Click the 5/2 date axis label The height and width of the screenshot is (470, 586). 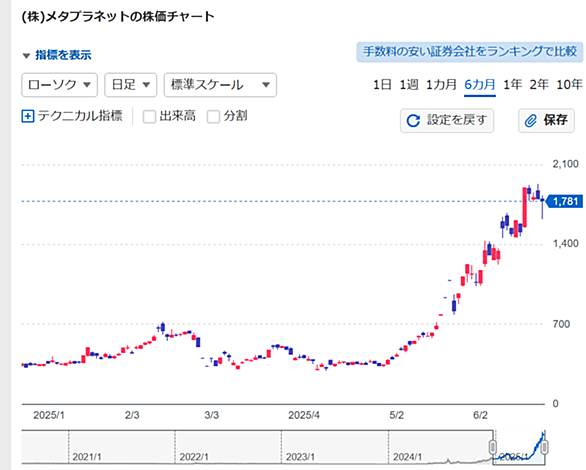point(397,415)
